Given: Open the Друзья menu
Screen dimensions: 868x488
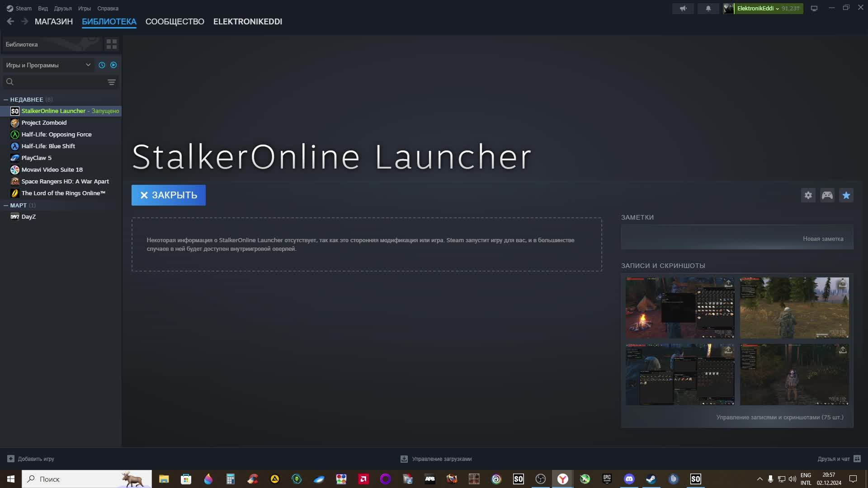Looking at the screenshot, I should pos(62,8).
